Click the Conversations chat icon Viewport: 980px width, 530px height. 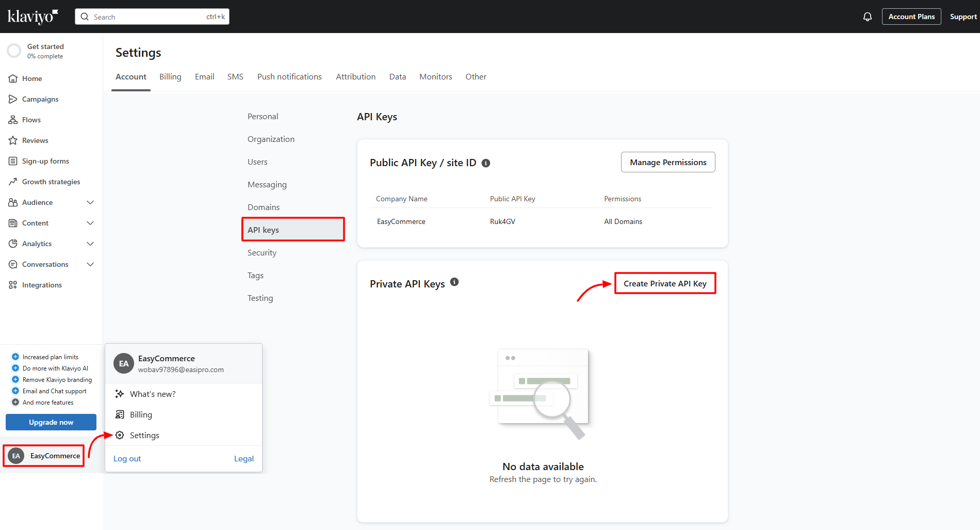[13, 264]
